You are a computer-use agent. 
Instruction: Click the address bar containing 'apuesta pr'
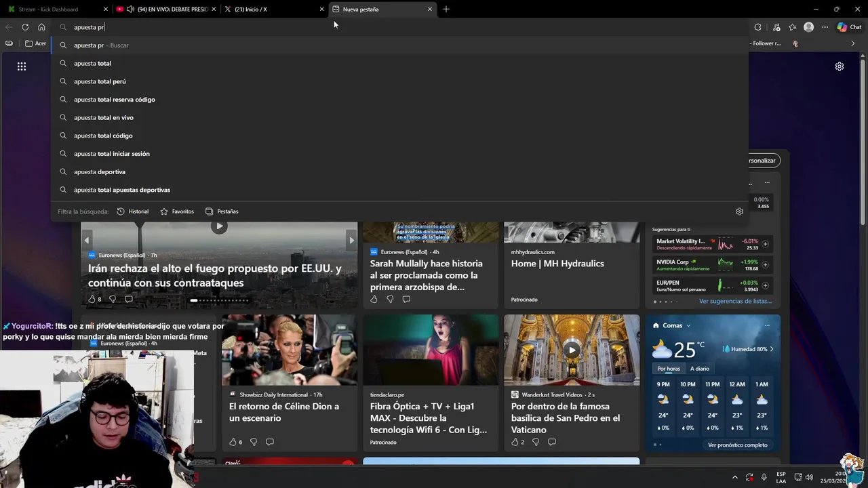[400, 27]
